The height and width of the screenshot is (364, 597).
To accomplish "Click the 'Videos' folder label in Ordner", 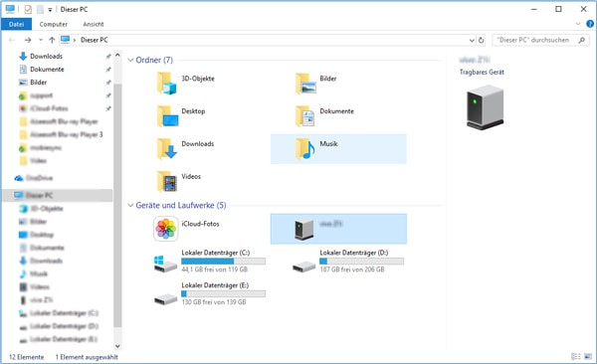I will tap(191, 177).
